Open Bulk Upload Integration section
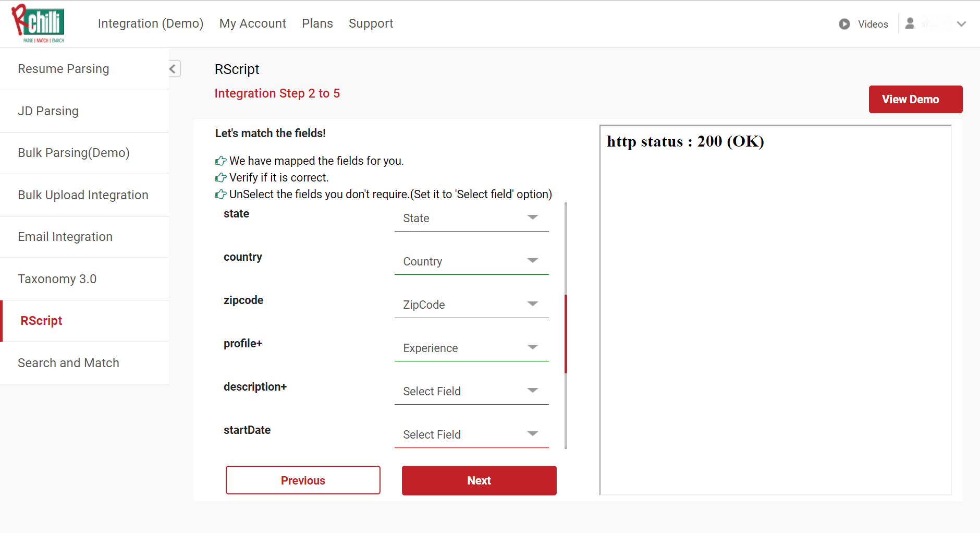980x533 pixels. click(84, 195)
